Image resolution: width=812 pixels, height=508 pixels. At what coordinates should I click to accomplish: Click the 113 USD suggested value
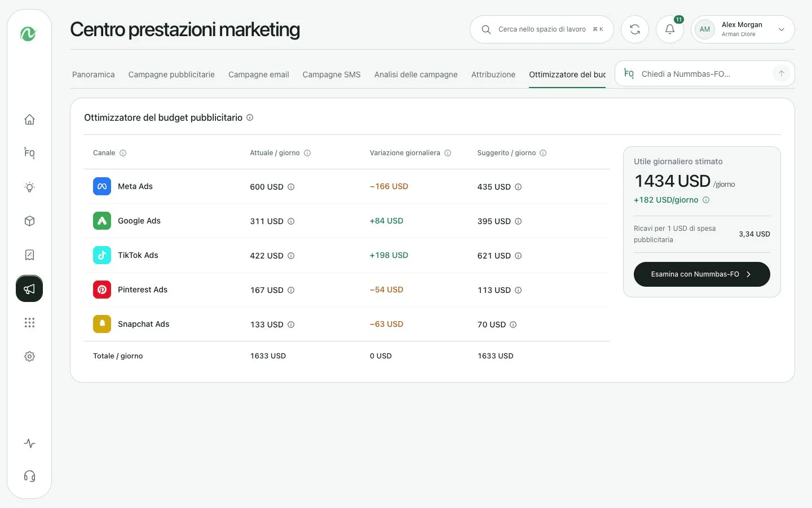click(495, 290)
